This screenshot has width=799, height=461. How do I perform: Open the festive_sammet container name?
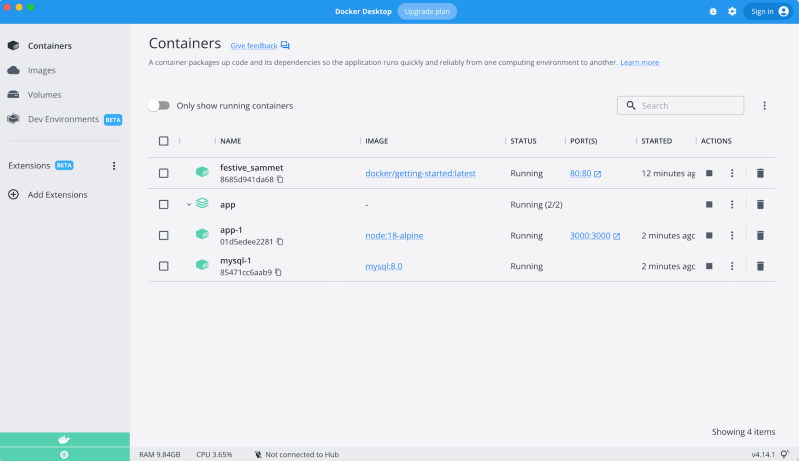tap(252, 168)
